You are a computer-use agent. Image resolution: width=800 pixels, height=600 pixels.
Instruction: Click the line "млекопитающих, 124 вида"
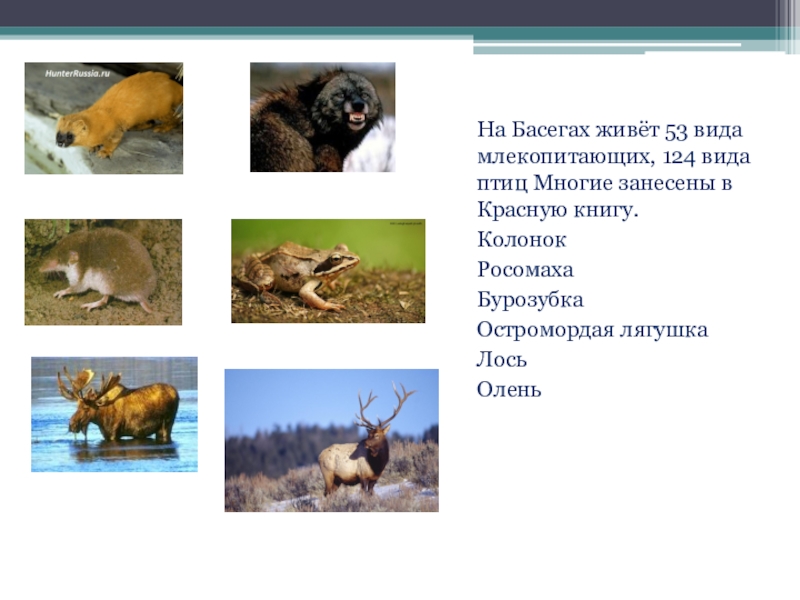coord(614,157)
